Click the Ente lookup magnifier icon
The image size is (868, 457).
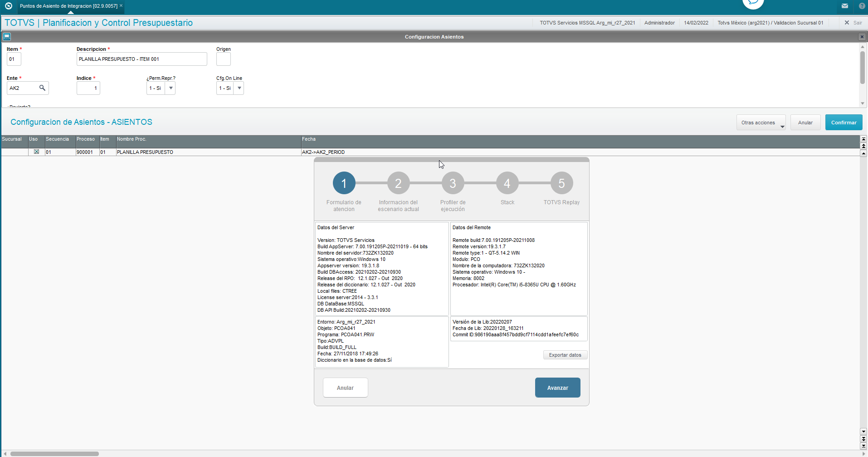point(42,88)
